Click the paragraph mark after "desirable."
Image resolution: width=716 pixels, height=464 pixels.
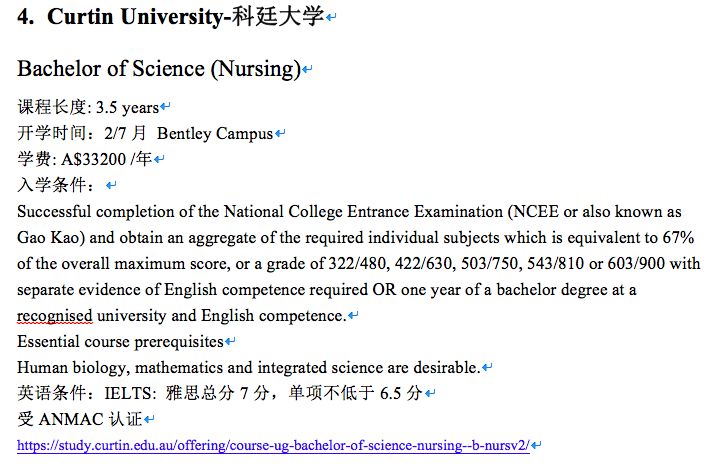(487, 367)
